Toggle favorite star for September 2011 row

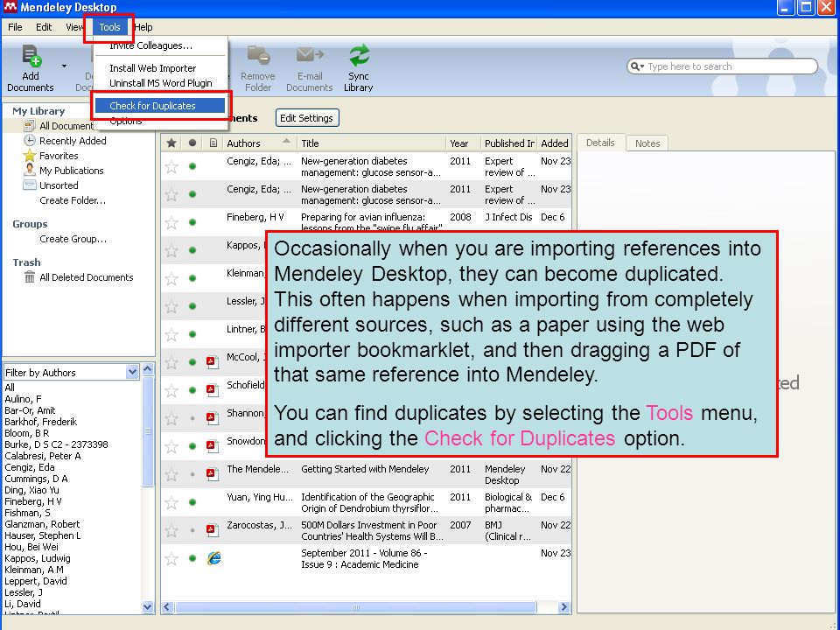pos(171,559)
